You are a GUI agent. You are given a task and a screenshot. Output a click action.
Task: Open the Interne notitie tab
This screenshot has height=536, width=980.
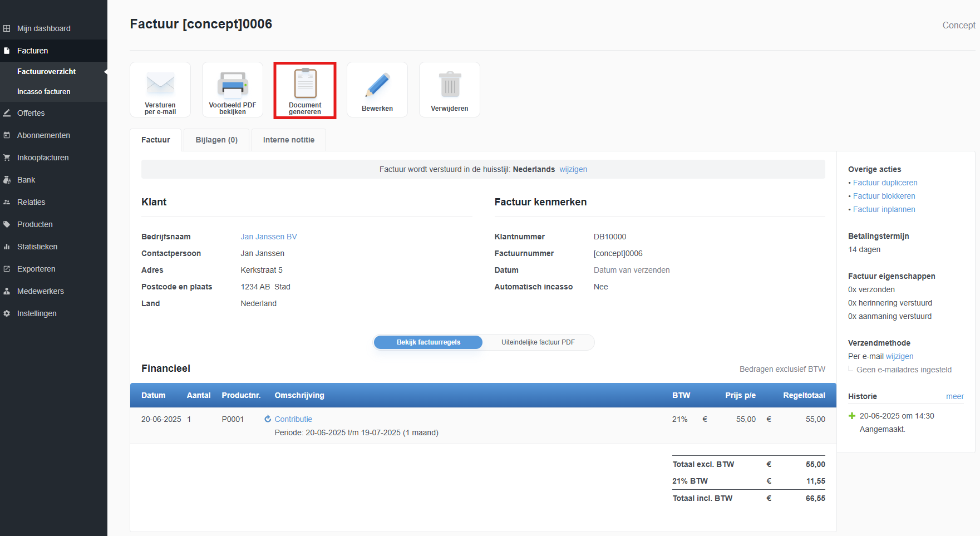coord(288,140)
